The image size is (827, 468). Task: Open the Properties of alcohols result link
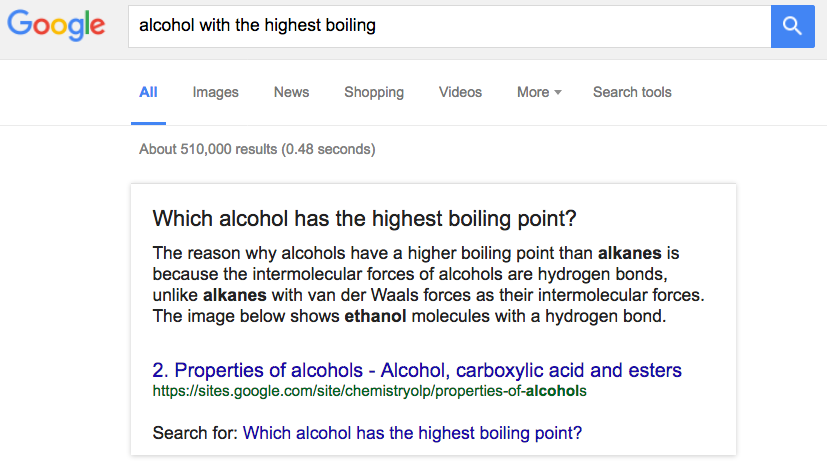pos(417,371)
